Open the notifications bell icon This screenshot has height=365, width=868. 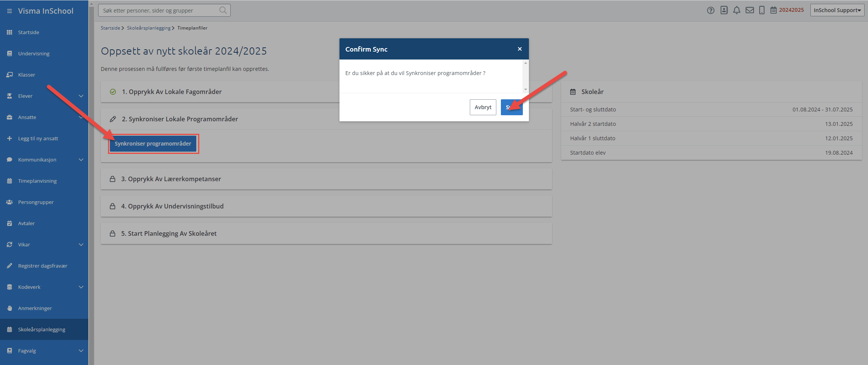pos(737,10)
